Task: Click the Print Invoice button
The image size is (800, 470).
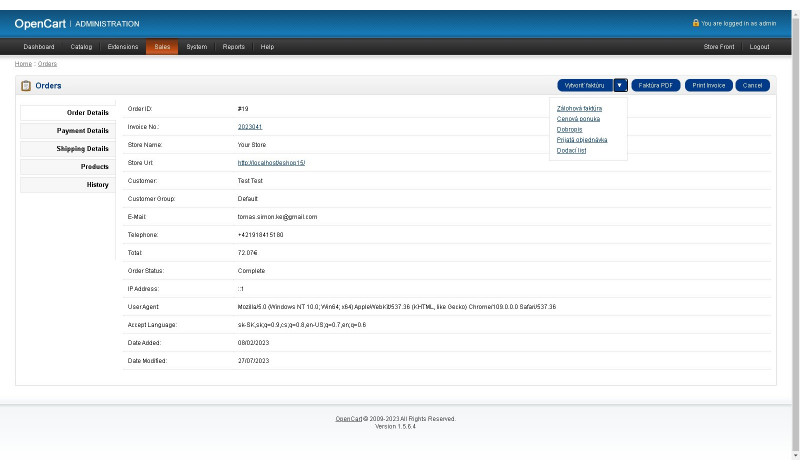Action: click(x=709, y=85)
